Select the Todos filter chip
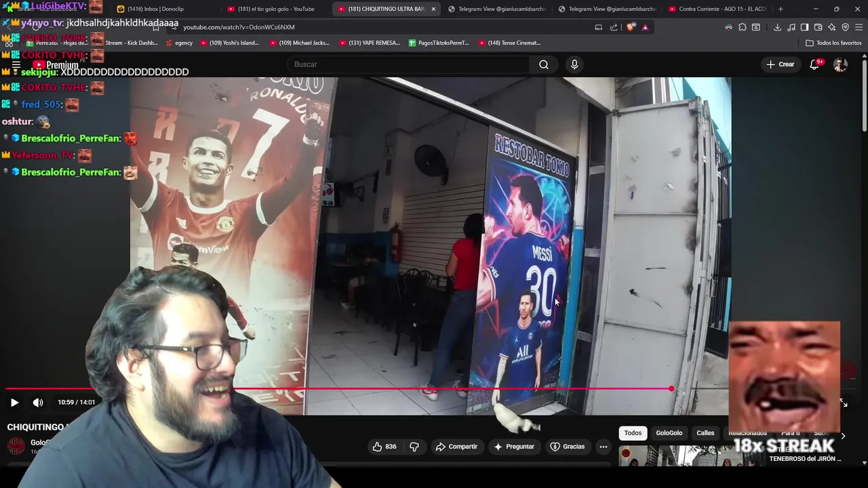This screenshot has height=488, width=868. point(633,433)
